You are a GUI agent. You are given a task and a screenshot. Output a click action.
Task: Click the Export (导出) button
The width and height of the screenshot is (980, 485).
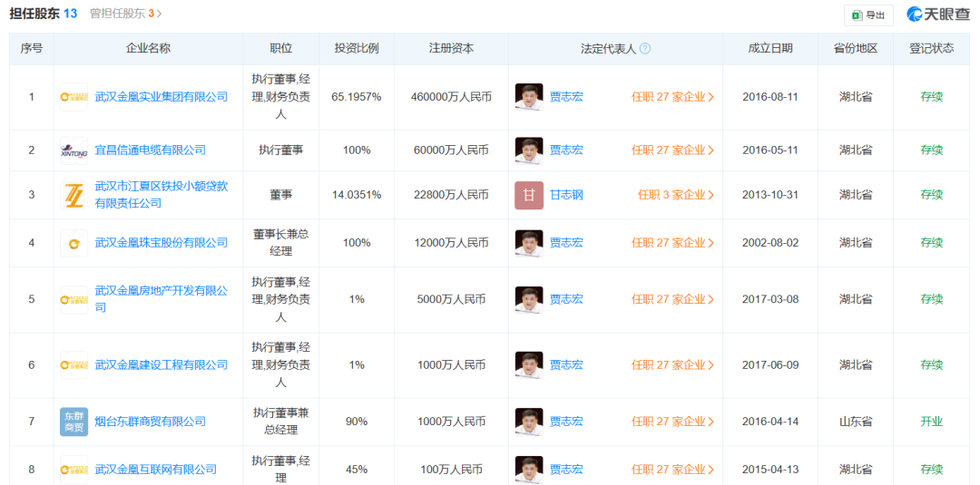(x=867, y=15)
